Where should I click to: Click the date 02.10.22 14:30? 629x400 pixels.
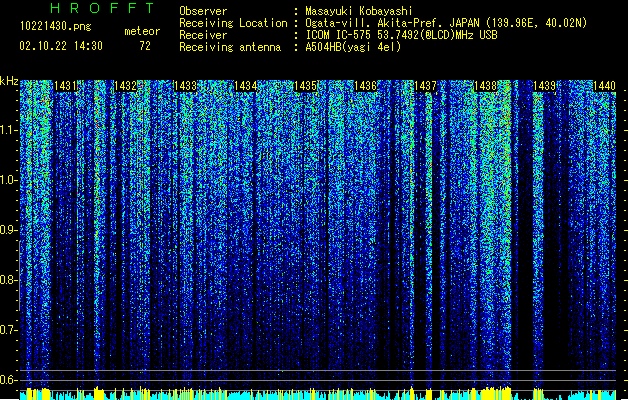click(x=61, y=46)
